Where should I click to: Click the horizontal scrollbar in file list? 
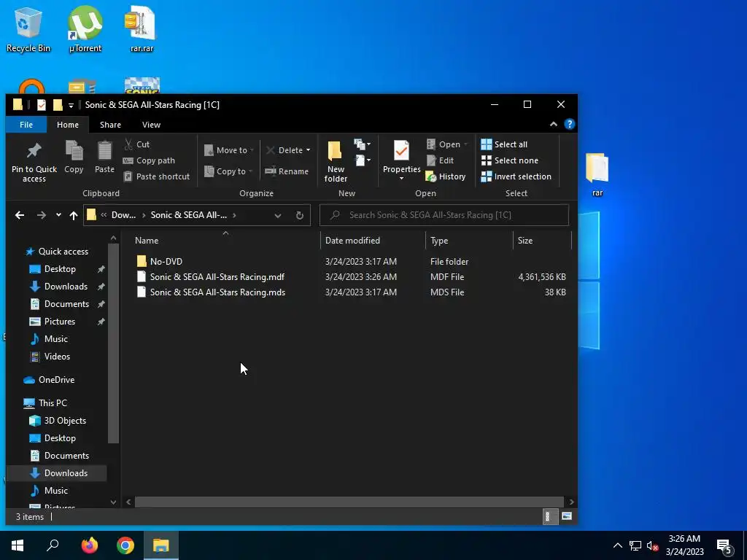[x=349, y=502]
